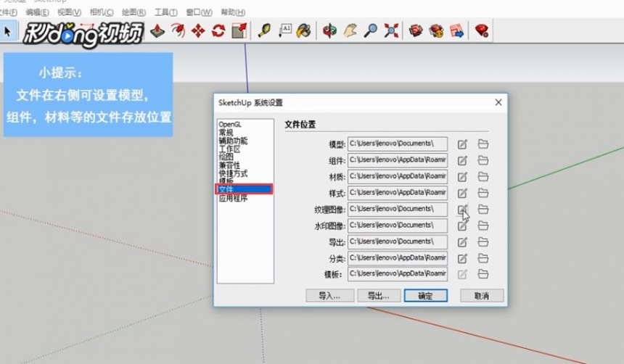Open the Ruby extension manager icon
Image resolution: width=624 pixels, height=364 pixels.
click(x=482, y=30)
